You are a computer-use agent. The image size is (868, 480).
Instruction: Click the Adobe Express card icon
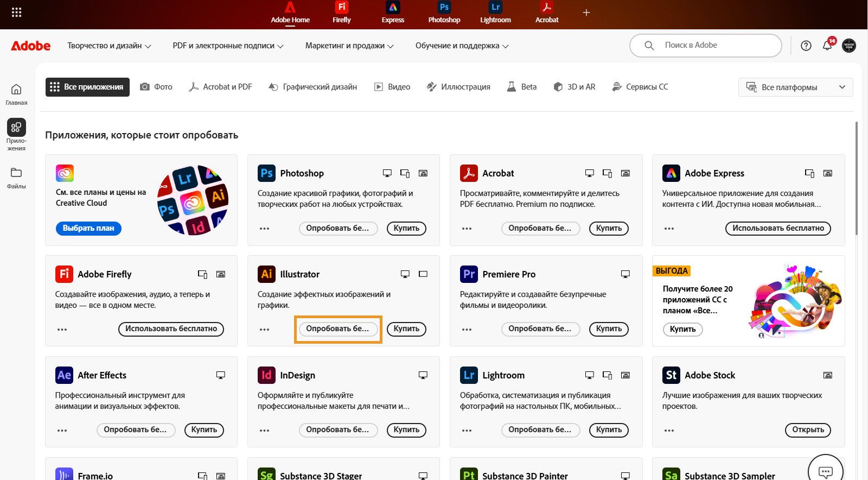coord(671,173)
